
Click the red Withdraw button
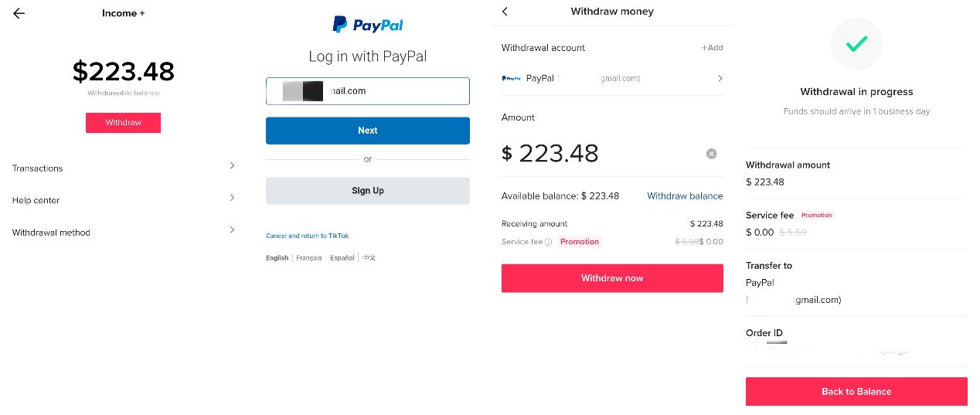123,123
